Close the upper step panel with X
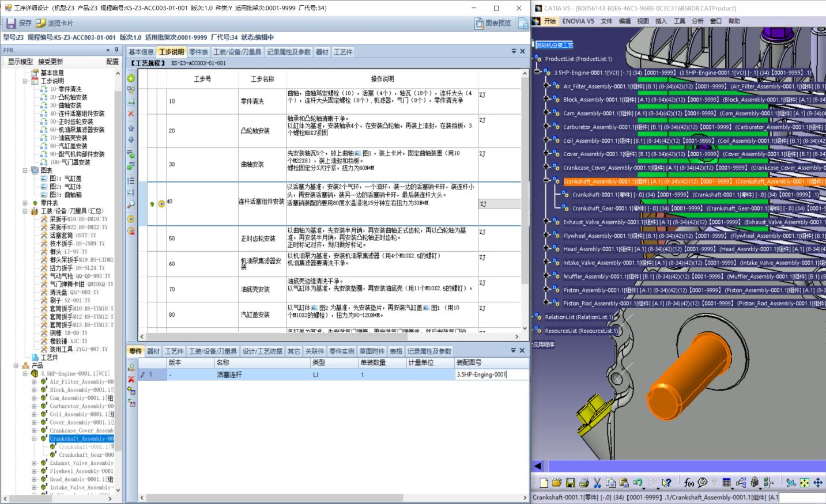Image resolution: width=826 pixels, height=504 pixels. tap(522, 51)
